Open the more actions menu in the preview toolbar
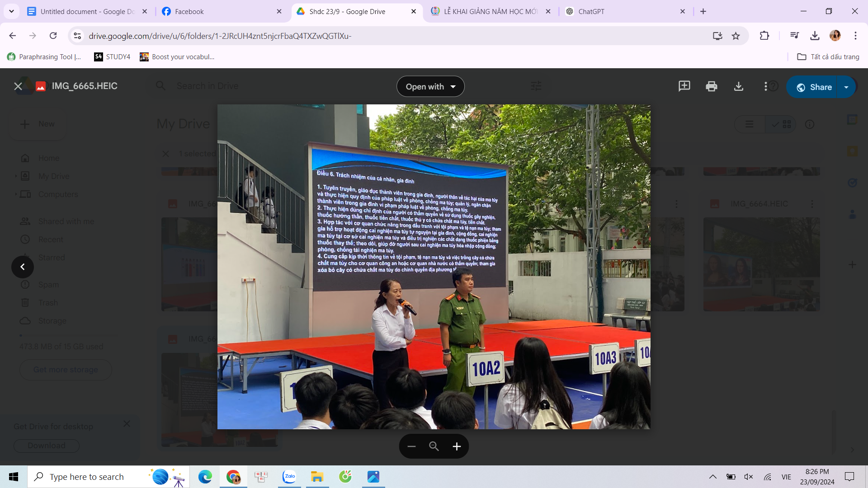The height and width of the screenshot is (488, 868). pyautogui.click(x=765, y=86)
